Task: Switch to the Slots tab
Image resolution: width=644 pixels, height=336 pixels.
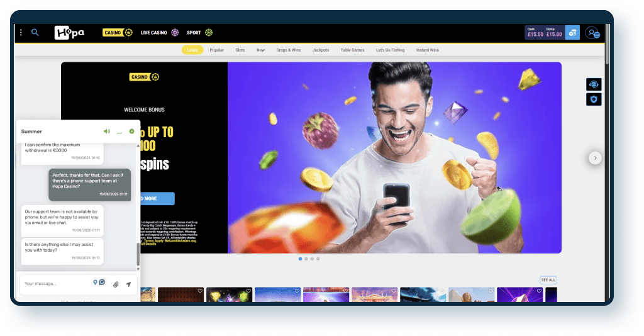Action: coord(240,50)
